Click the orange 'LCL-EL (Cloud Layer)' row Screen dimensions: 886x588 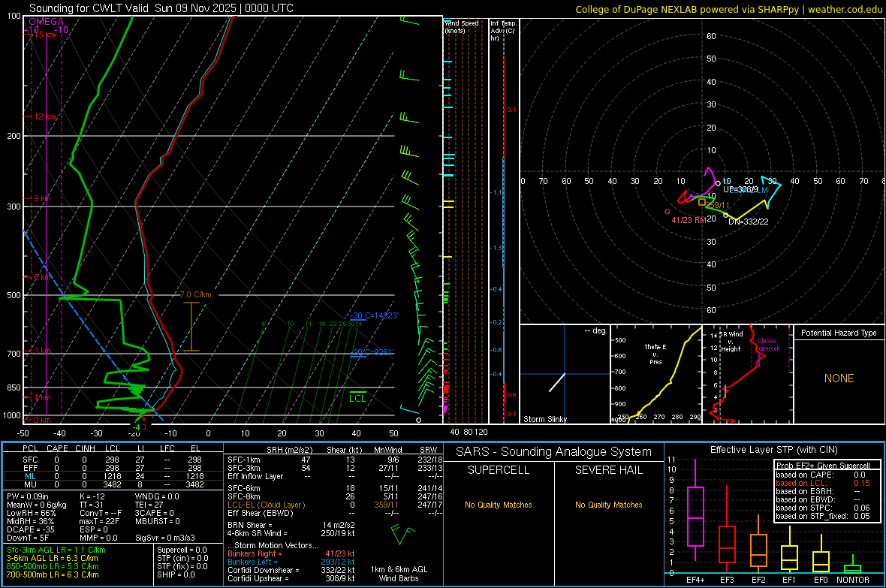pyautogui.click(x=336, y=505)
